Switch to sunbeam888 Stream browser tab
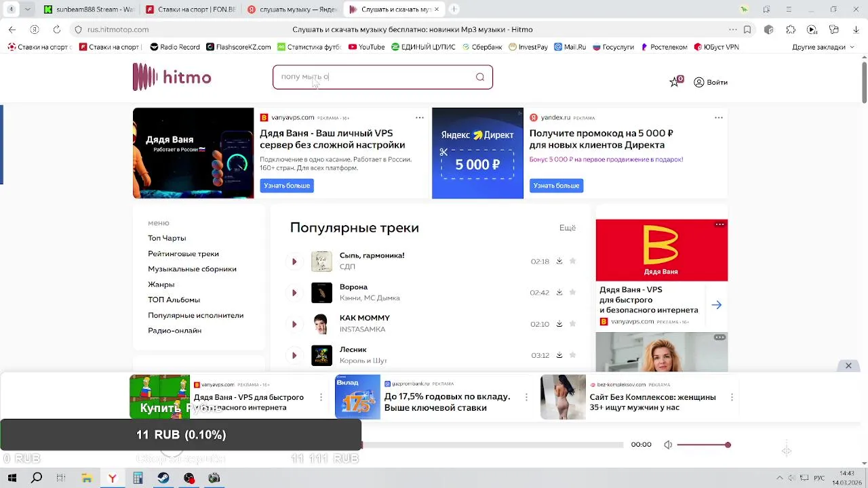This screenshot has width=868, height=488. click(90, 9)
